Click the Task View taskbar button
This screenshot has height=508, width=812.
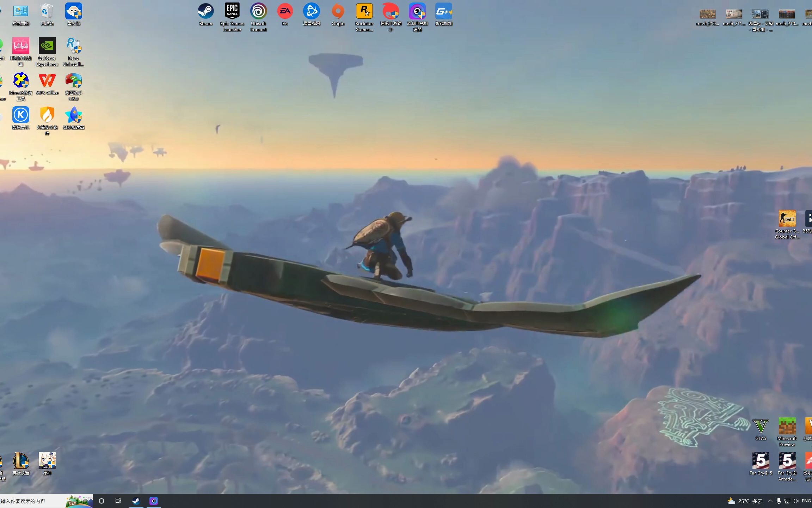[x=118, y=501]
